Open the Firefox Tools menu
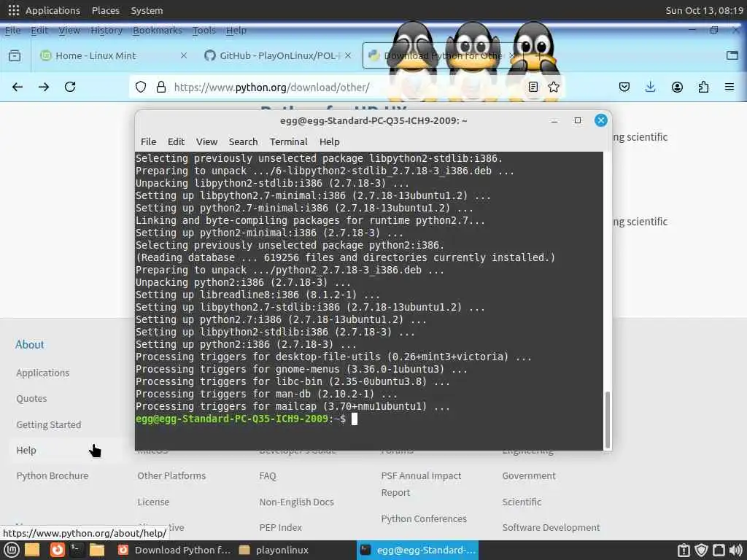The height and width of the screenshot is (560, 747). click(204, 31)
